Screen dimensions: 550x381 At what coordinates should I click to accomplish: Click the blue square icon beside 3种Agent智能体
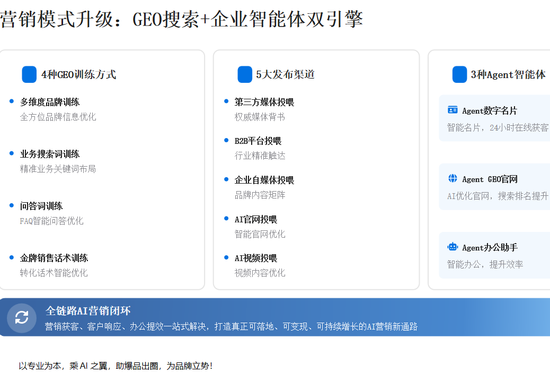tap(460, 74)
